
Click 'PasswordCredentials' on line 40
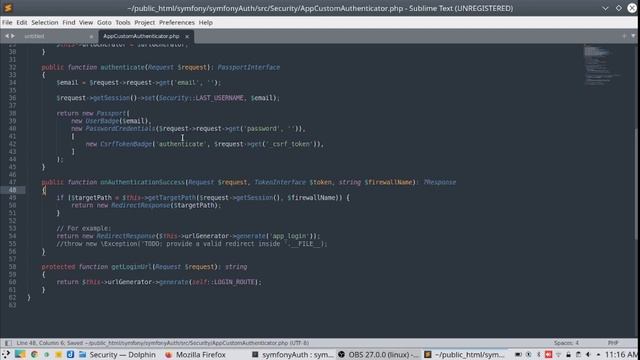[x=120, y=129]
